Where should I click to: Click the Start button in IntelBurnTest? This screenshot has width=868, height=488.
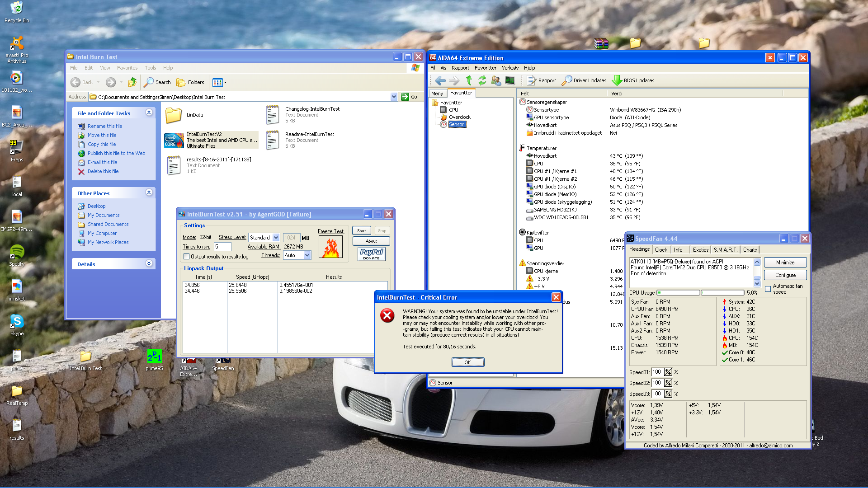pyautogui.click(x=361, y=230)
